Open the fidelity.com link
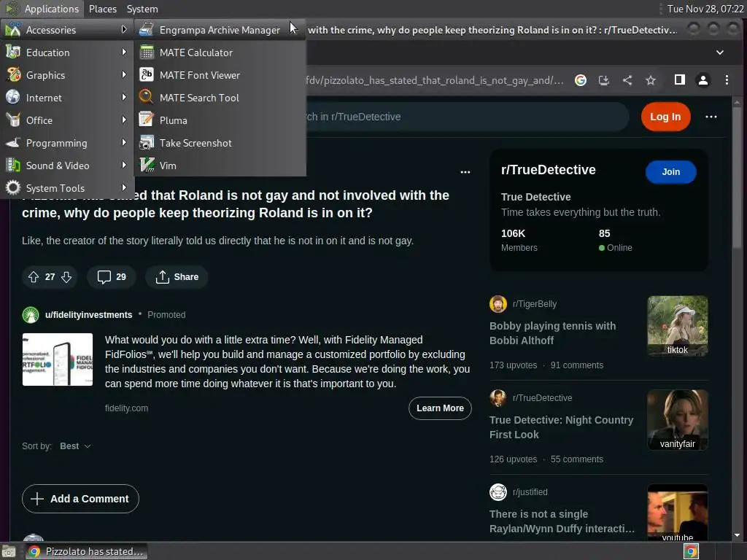747x560 pixels. click(126, 408)
